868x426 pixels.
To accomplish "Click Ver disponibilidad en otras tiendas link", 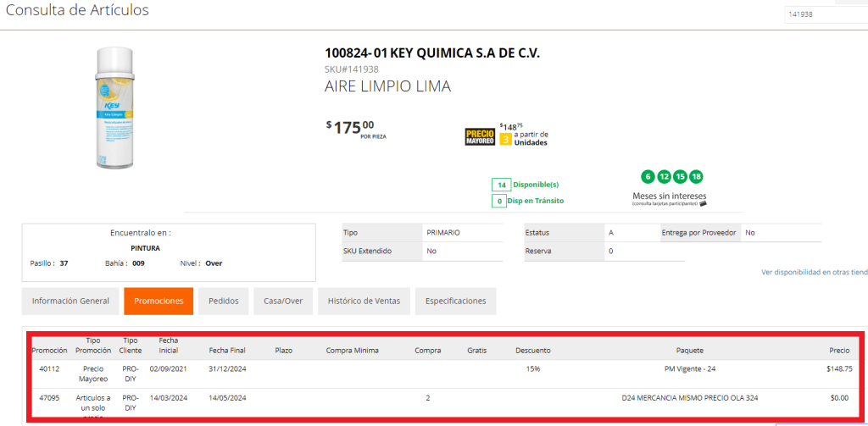I will tap(815, 272).
